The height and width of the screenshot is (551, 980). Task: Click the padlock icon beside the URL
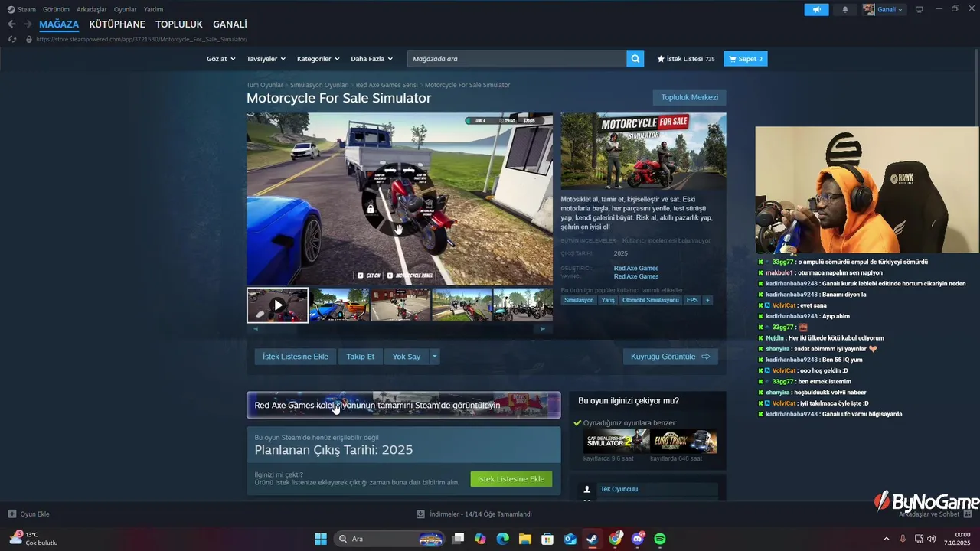[x=29, y=39]
